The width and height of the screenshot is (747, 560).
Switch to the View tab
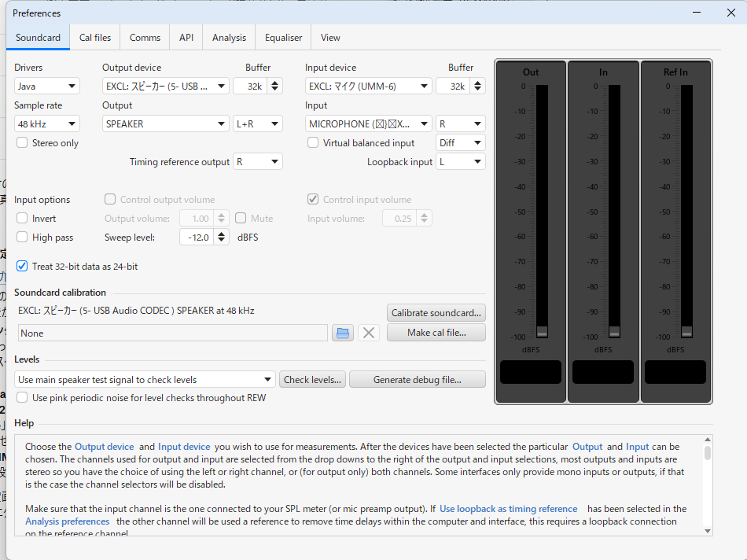click(x=330, y=38)
